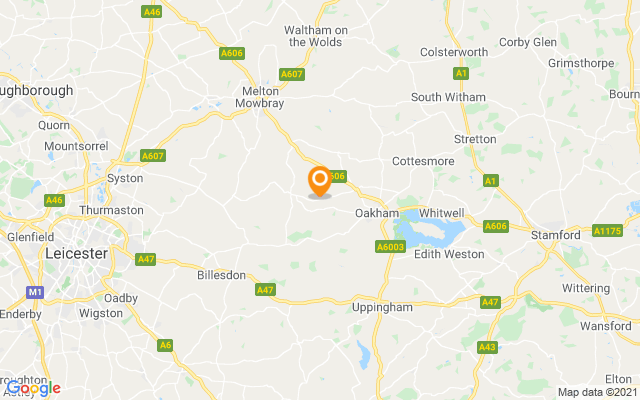Select the Melton Mowbray town label

tap(260, 97)
